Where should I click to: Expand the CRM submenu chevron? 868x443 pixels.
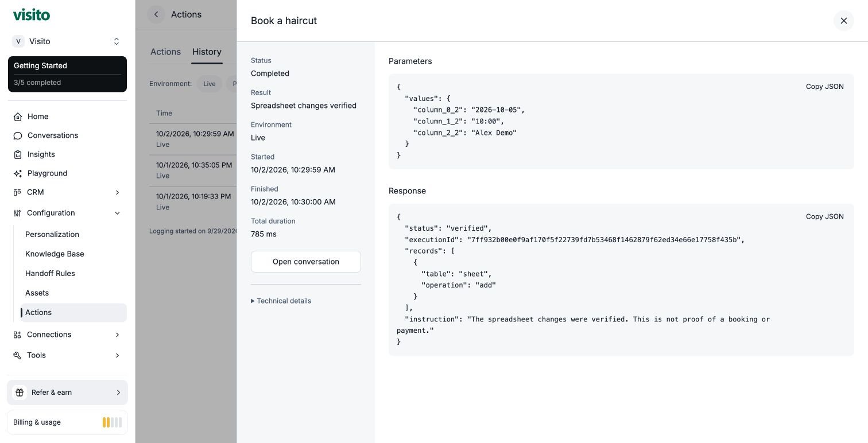pyautogui.click(x=117, y=192)
